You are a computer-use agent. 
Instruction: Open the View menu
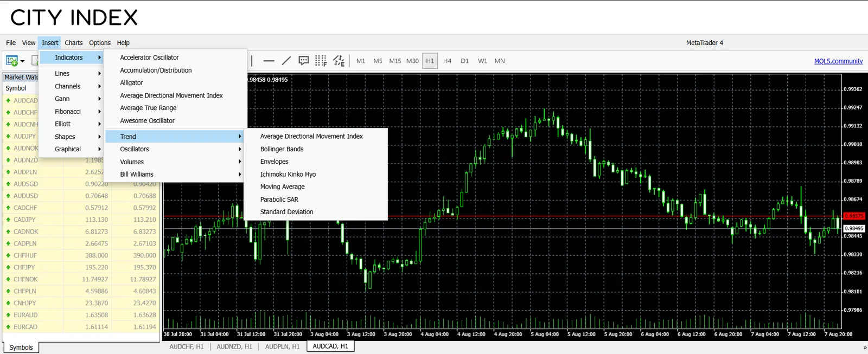[29, 43]
